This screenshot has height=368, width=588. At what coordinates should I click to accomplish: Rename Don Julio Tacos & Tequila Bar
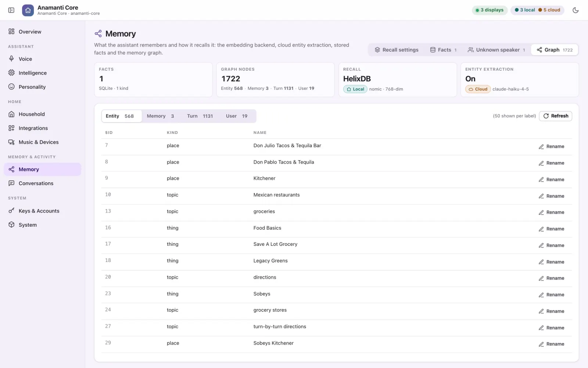551,146
